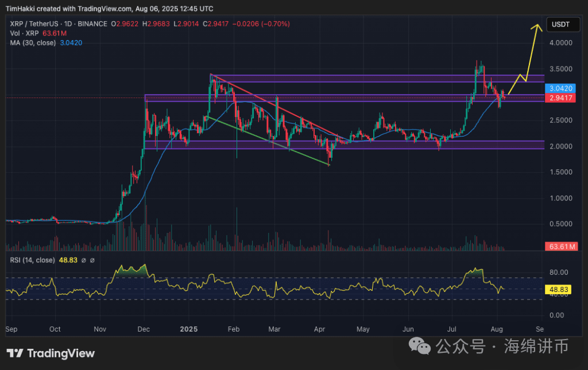The image size is (588, 370).
Task: Click the yellow 48.83 RSI axis label
Action: (558, 290)
